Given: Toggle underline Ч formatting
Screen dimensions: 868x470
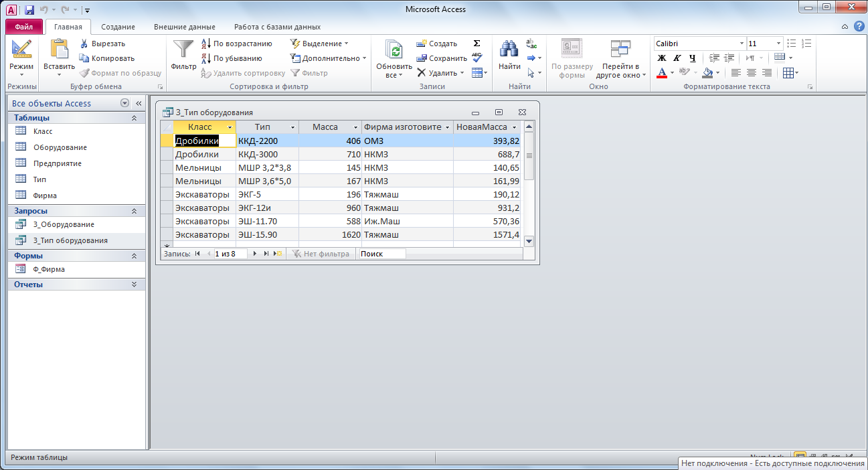Looking at the screenshot, I should 692,58.
